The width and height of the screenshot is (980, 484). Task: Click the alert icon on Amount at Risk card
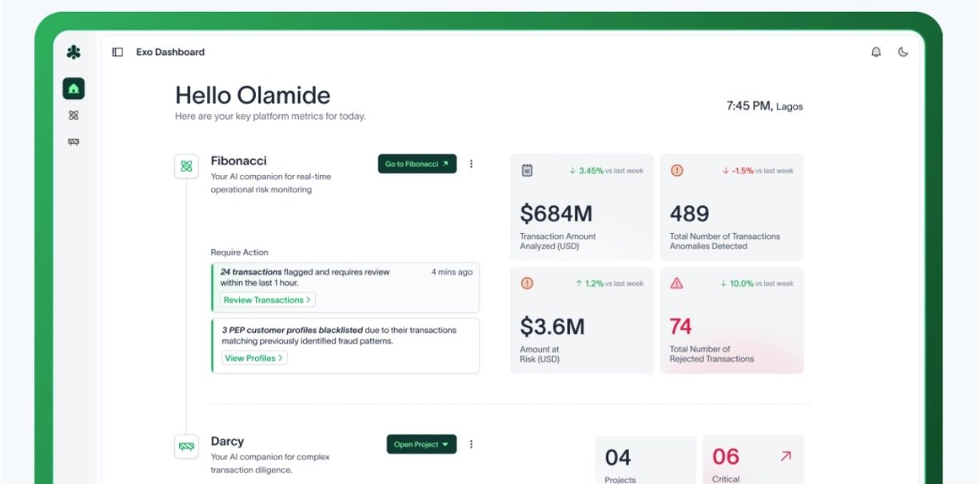point(527,283)
